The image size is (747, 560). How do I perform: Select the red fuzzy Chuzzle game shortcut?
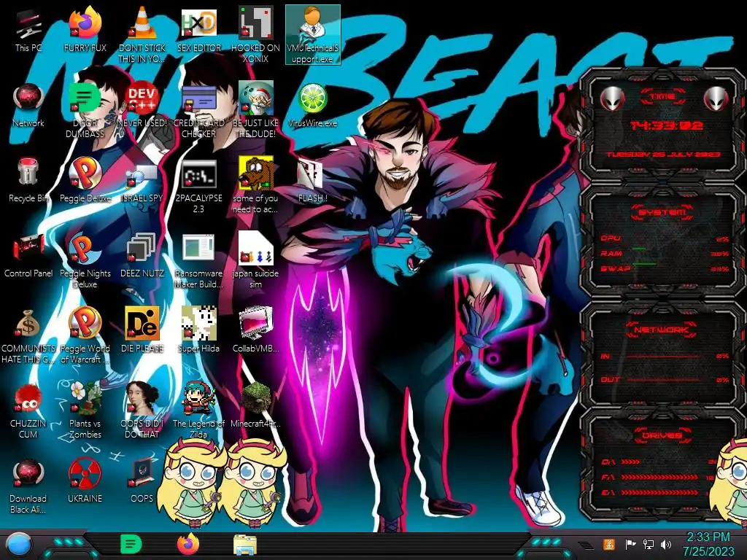click(28, 411)
